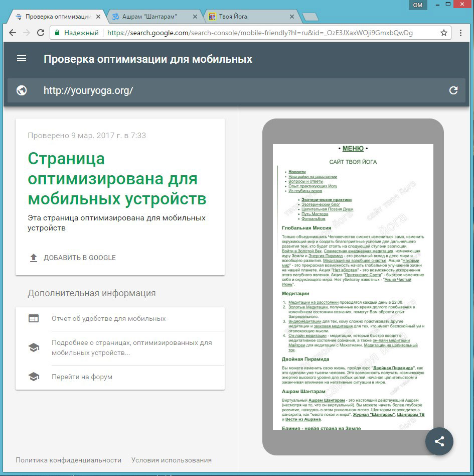
Task: Click Путь Мастера link
Action: (314, 214)
